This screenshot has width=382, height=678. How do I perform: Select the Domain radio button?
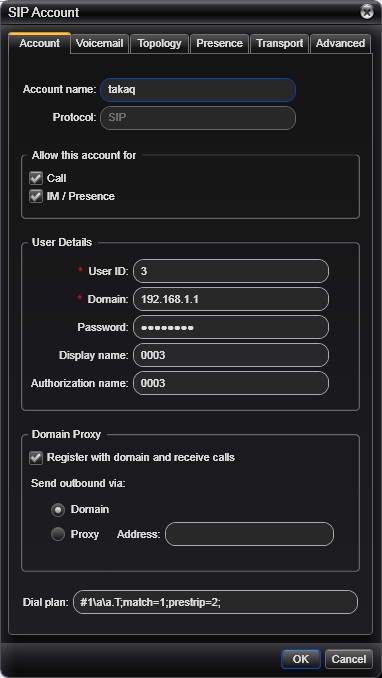coord(58,510)
